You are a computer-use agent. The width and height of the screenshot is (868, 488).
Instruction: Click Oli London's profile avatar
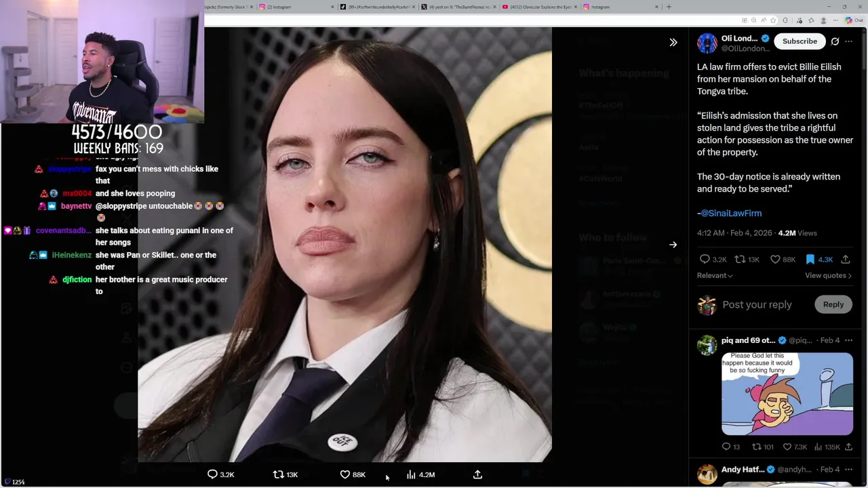(x=707, y=43)
